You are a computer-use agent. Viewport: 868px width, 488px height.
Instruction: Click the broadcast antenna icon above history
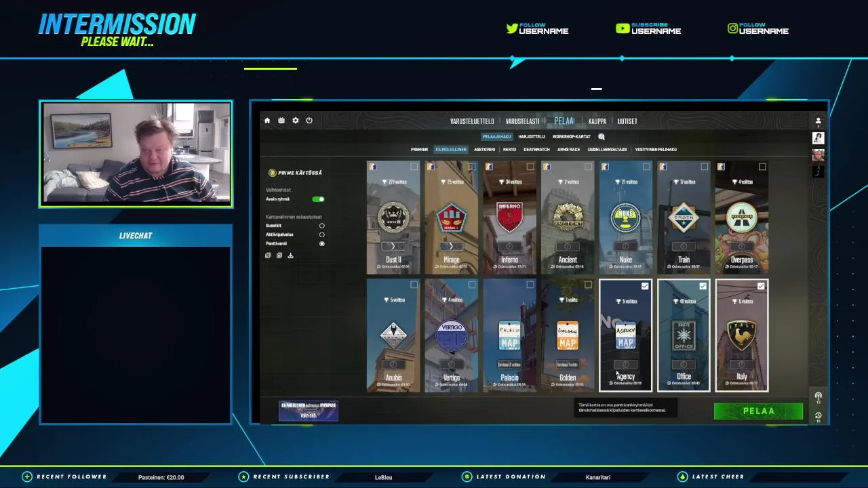click(818, 398)
